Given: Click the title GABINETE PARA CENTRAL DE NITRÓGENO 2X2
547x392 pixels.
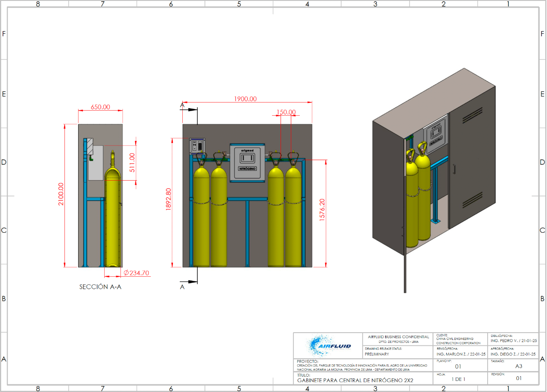Looking at the screenshot, I should 355,380.
